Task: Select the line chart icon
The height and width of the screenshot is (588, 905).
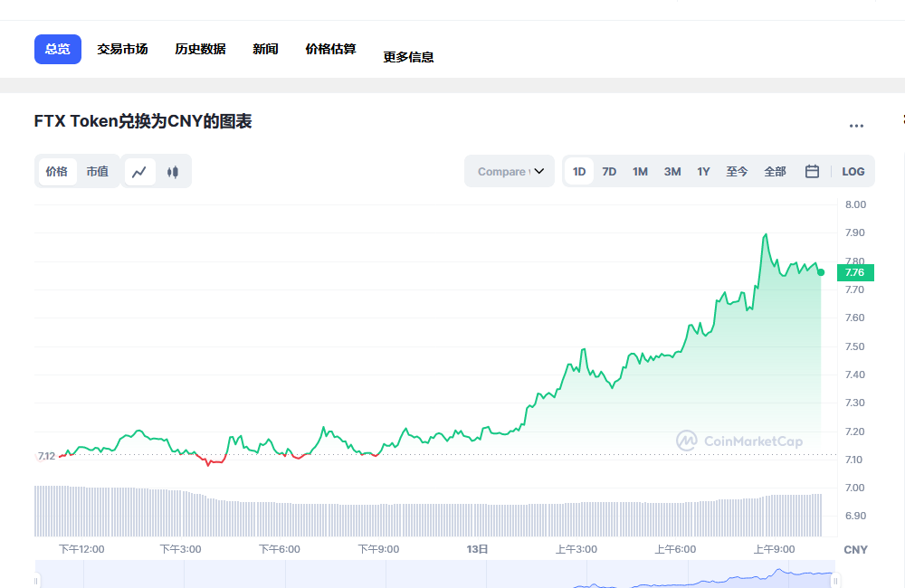Action: (x=140, y=171)
